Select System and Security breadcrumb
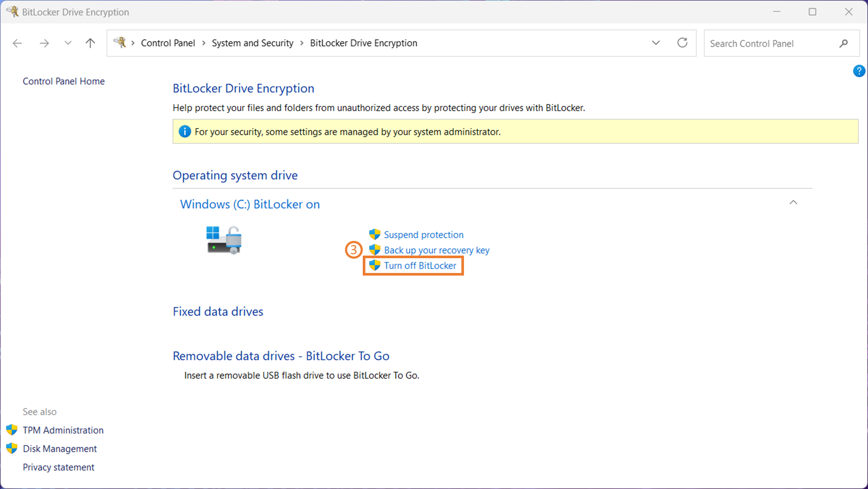Image resolution: width=868 pixels, height=489 pixels. click(x=252, y=43)
